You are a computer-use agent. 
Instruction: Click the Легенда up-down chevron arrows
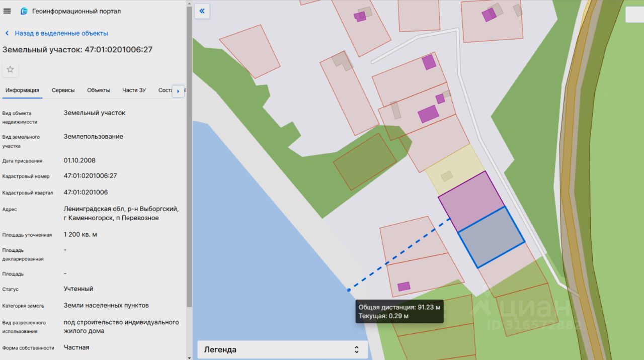click(x=357, y=349)
